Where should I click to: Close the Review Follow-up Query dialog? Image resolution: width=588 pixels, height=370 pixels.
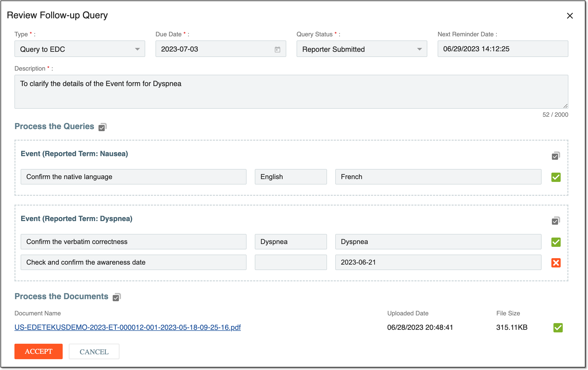[570, 16]
